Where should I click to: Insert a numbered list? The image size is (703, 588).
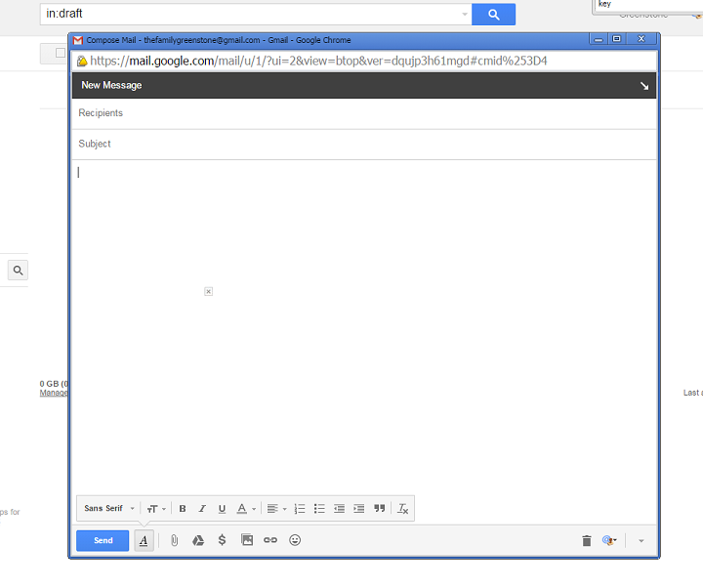click(300, 509)
